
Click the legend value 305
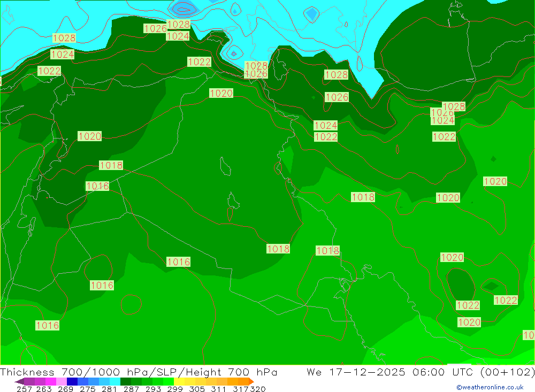[x=196, y=389]
